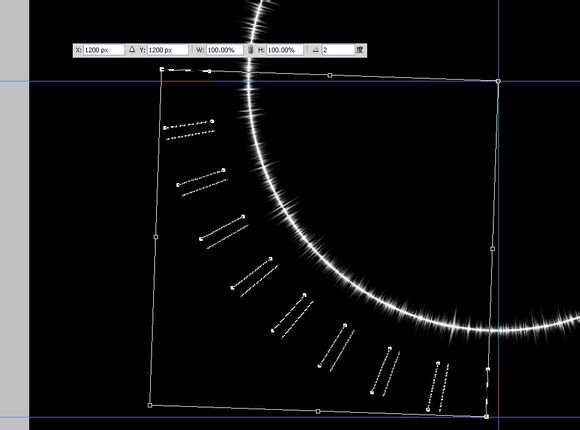580x430 pixels.
Task: Toggle the chain link maintain aspect ratio icon
Action: coord(250,50)
